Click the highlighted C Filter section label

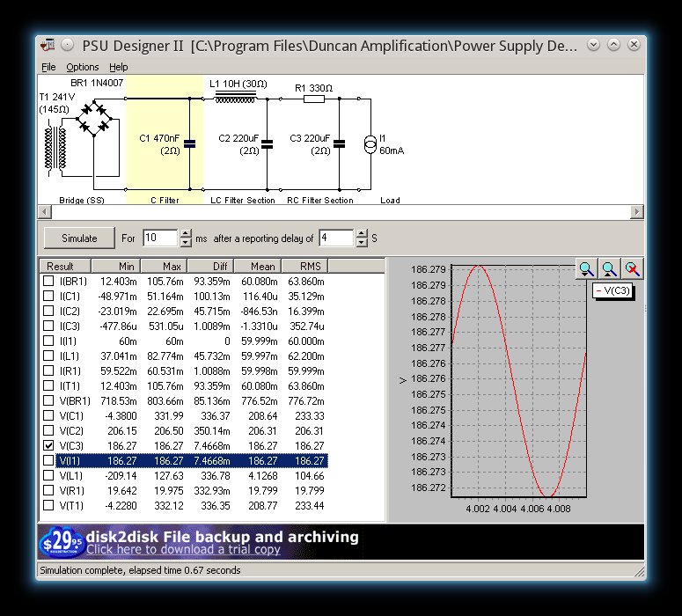point(165,200)
